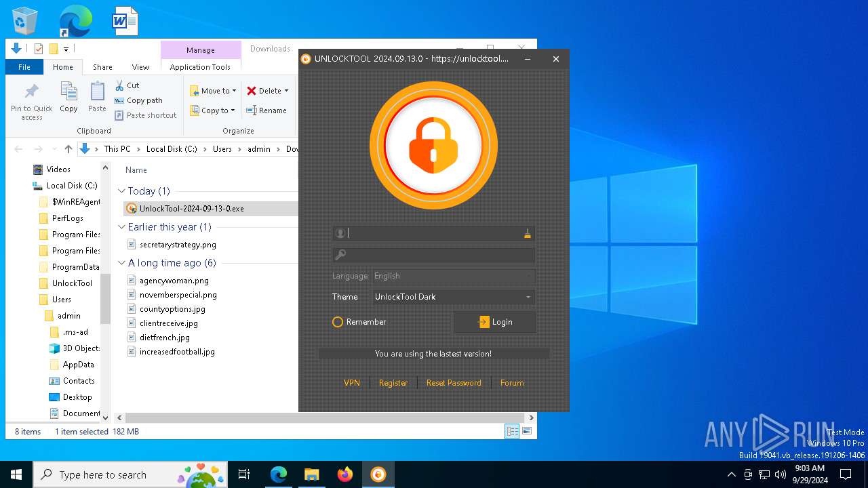Screen dimensions: 868x488
Task: Open the Microsoft Edge desktop shortcut
Action: [75, 21]
